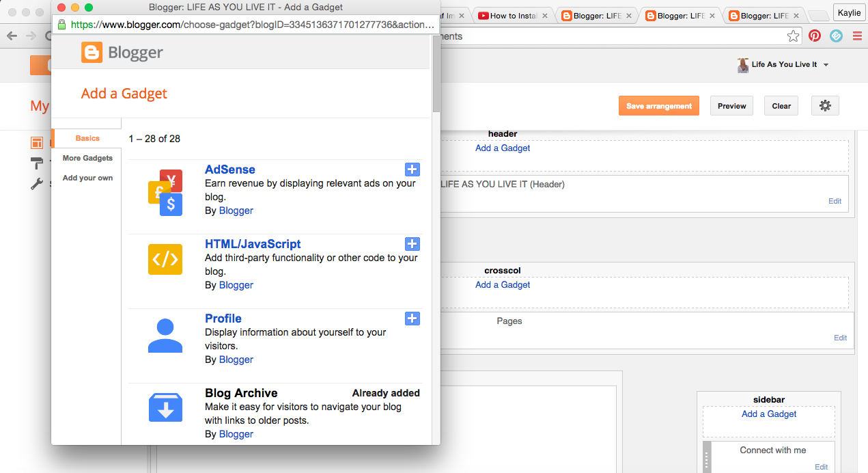Image resolution: width=868 pixels, height=473 pixels.
Task: Click the popup vertical scrollbar thumb
Action: [436, 74]
